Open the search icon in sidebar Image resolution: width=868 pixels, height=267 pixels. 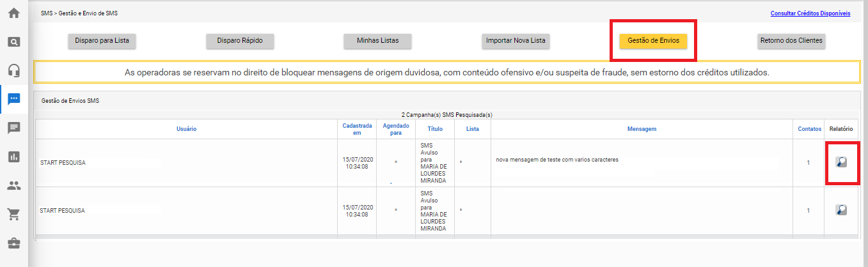(13, 42)
